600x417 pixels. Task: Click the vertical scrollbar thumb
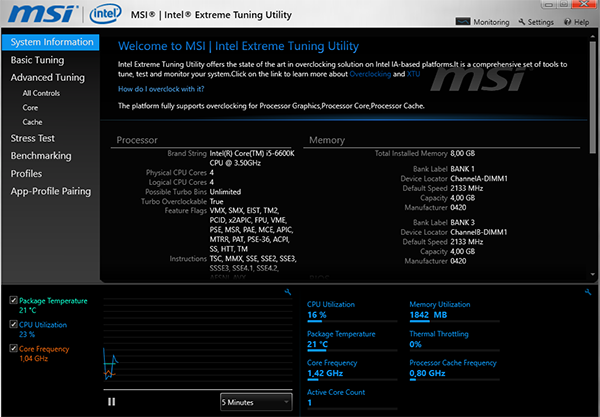(x=592, y=98)
